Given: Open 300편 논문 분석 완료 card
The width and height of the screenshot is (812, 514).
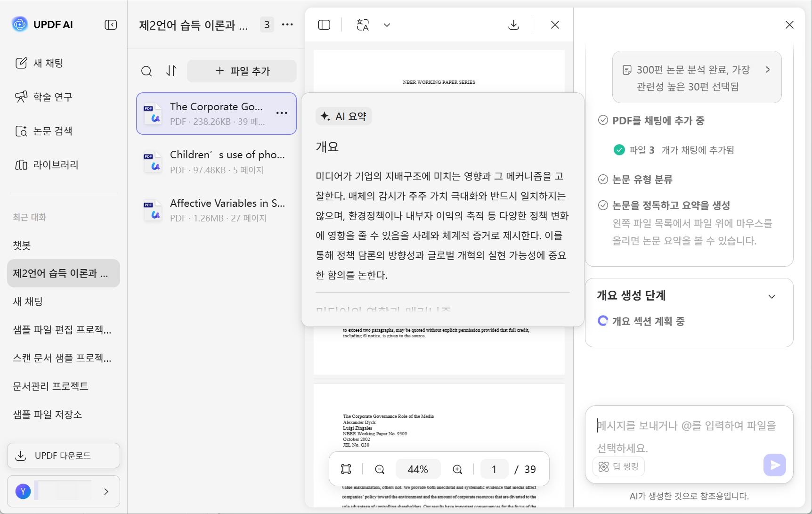Looking at the screenshot, I should click(697, 77).
